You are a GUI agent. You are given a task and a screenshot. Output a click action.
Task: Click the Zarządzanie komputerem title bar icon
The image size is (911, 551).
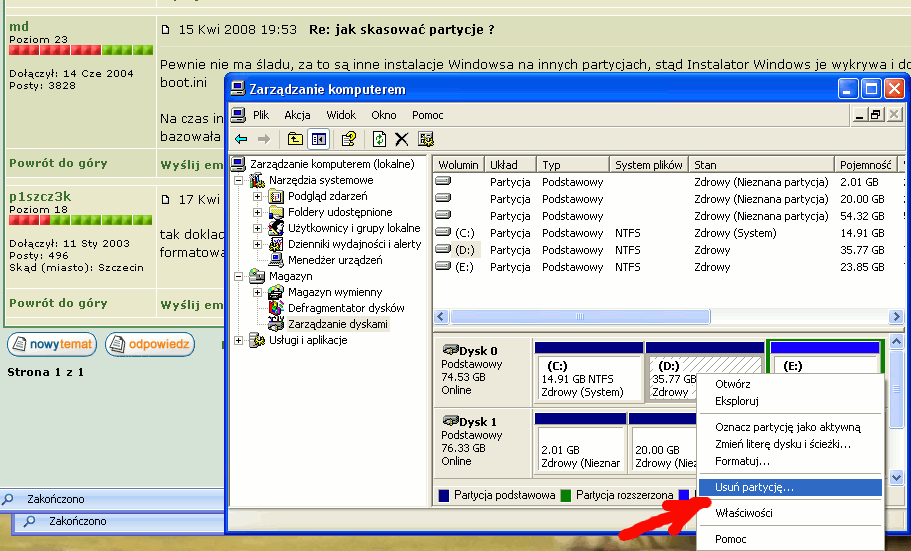[x=238, y=88]
